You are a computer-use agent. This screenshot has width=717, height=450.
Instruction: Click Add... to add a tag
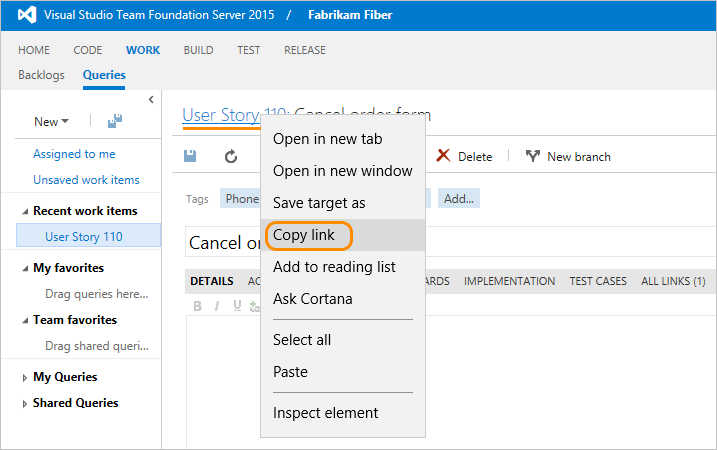point(459,198)
